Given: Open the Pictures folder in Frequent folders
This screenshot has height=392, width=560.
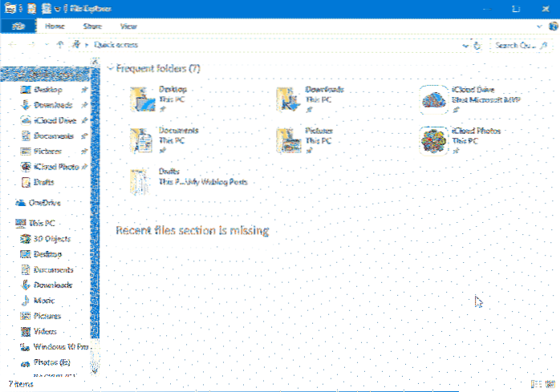Looking at the screenshot, I should pyautogui.click(x=289, y=139).
